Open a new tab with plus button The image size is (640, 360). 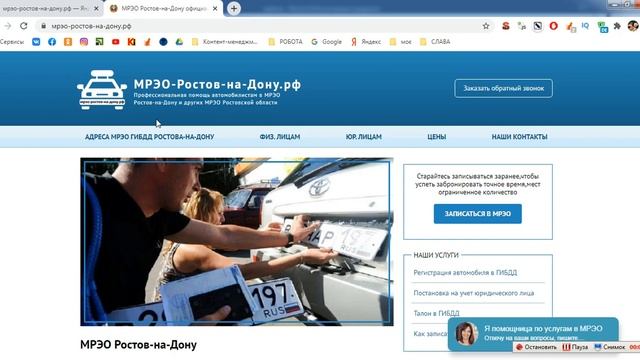coord(234,9)
